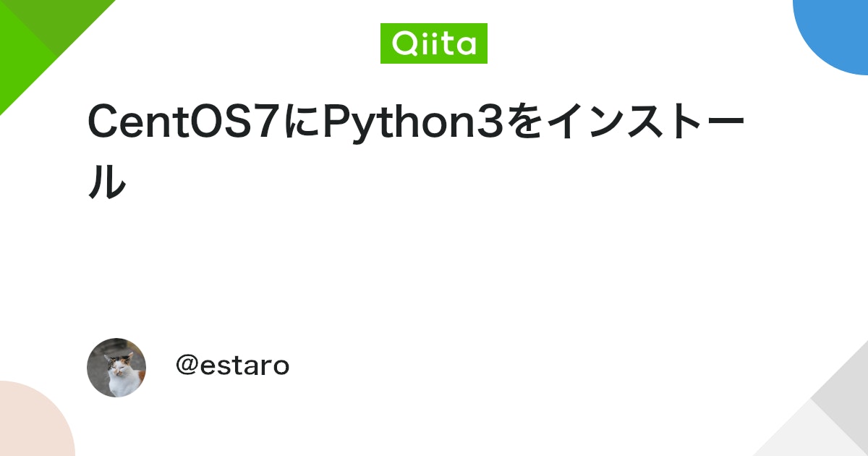This screenshot has height=456, width=868.
Task: Click the @ symbol before estaro
Action: pyautogui.click(x=187, y=366)
